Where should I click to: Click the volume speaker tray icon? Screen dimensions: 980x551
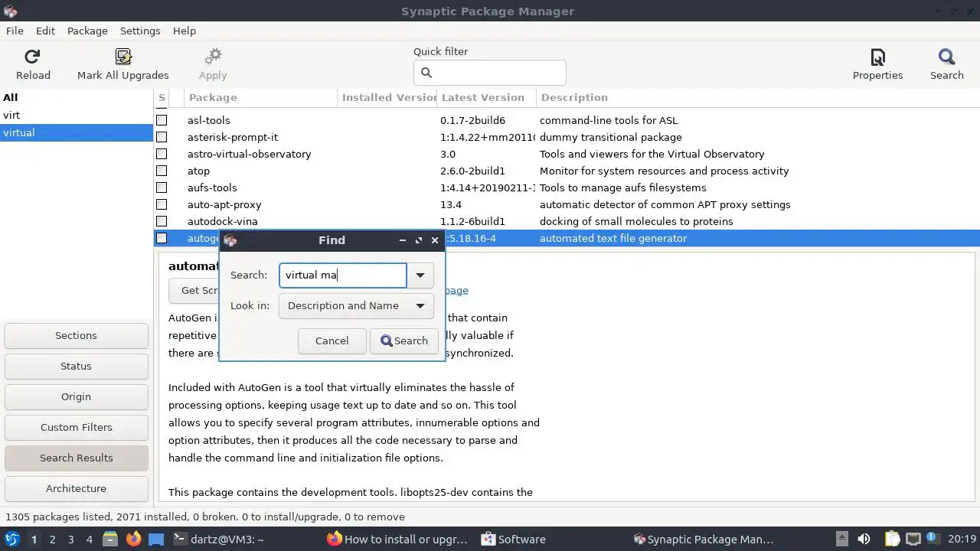coord(864,540)
